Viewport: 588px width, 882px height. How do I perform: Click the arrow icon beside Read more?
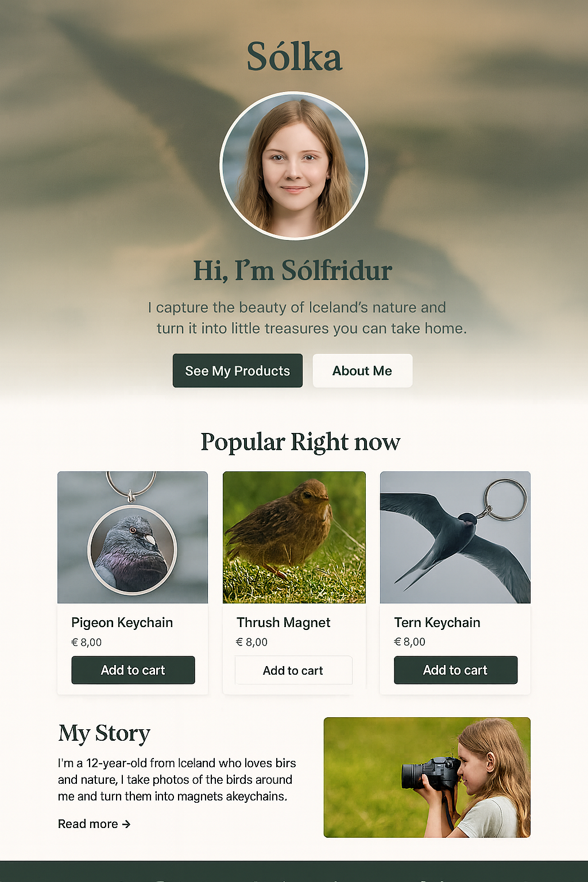(x=126, y=824)
